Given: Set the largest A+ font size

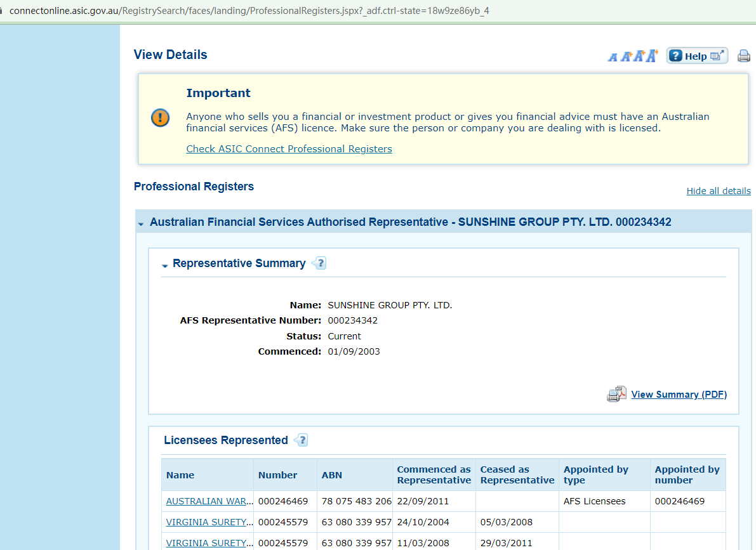Looking at the screenshot, I should pyautogui.click(x=652, y=55).
